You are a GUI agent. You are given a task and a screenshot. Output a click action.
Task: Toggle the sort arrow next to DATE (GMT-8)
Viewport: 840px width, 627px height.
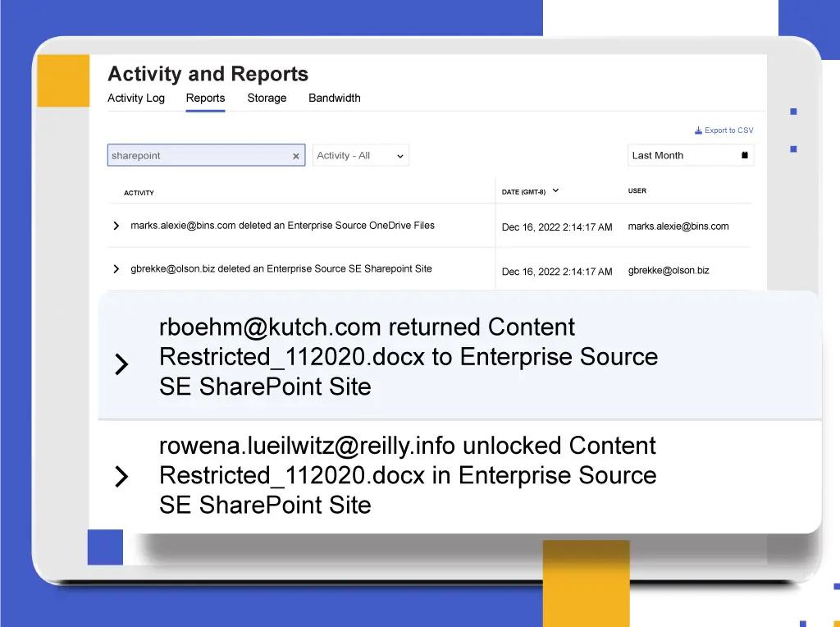click(555, 190)
